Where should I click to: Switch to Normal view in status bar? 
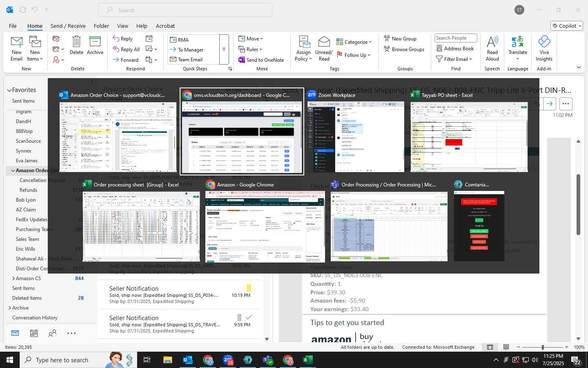click(x=490, y=347)
